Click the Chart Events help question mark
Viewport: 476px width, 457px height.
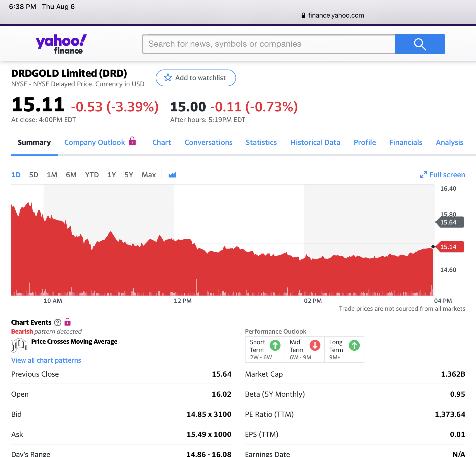58,322
